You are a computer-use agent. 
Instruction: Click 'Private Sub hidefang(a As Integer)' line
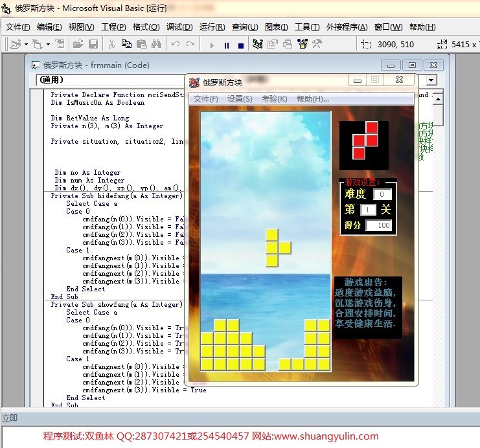[117, 196]
